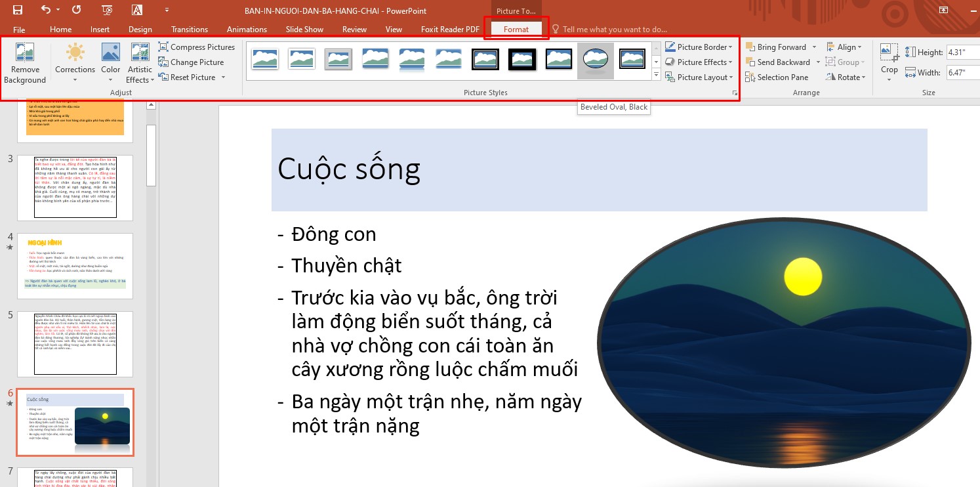Open the Slide Show tab

(x=304, y=29)
